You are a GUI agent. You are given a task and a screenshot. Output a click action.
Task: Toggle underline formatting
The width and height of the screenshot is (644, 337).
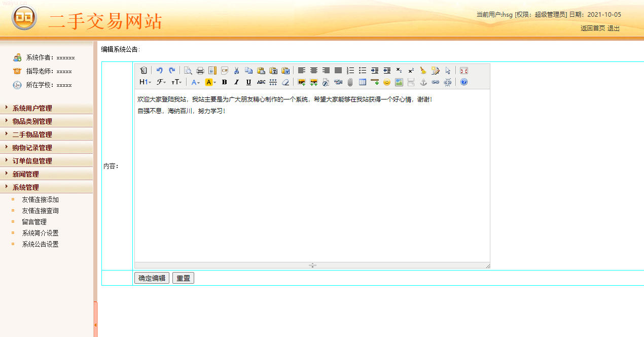[x=248, y=82]
